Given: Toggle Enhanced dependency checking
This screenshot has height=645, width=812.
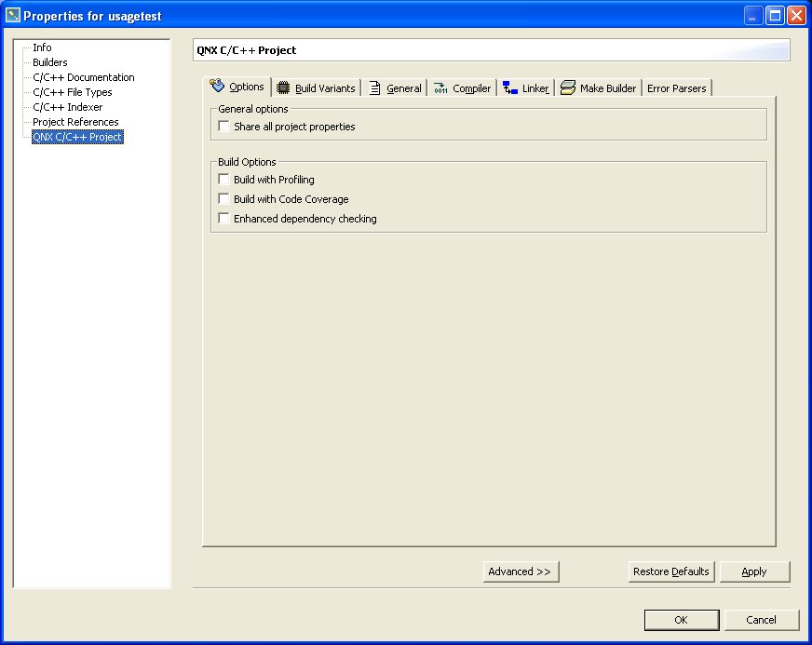Looking at the screenshot, I should (x=223, y=218).
